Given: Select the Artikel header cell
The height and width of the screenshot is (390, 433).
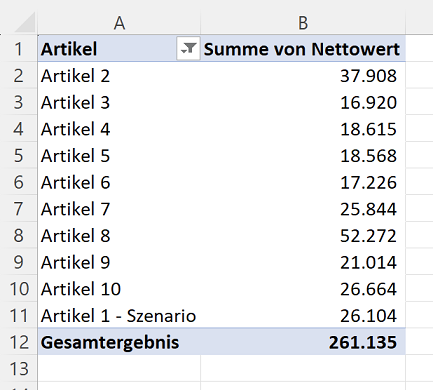Looking at the screenshot, I should tap(119, 49).
